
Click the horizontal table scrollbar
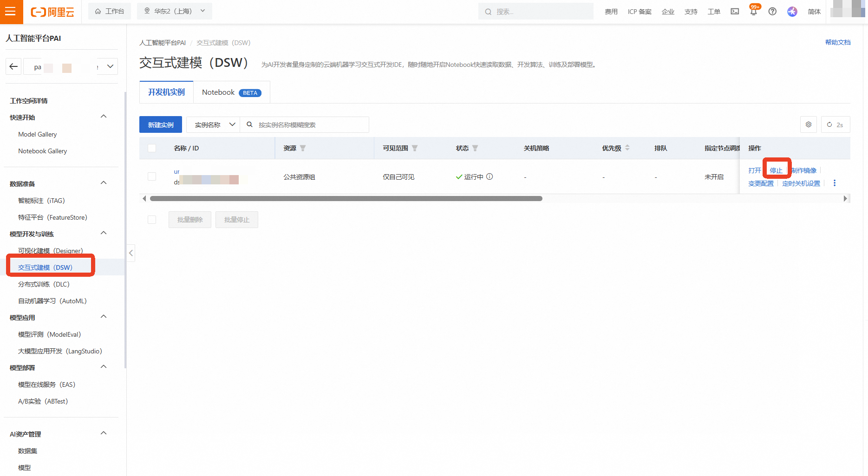pos(346,198)
